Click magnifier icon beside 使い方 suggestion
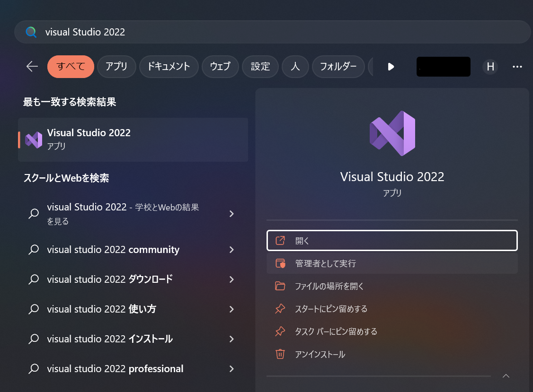Screen dimensions: 533x392 click(34, 309)
